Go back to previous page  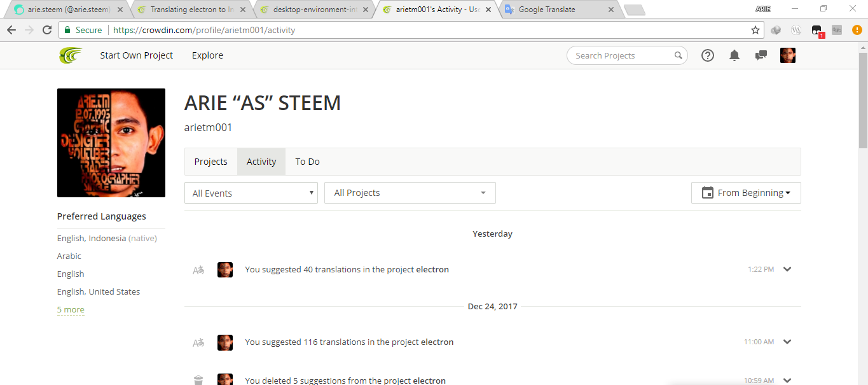[x=11, y=30]
